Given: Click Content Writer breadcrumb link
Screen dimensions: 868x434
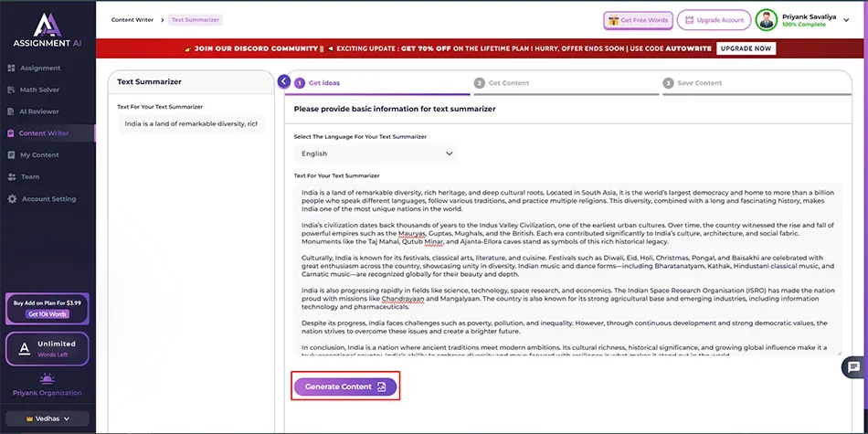Looking at the screenshot, I should pyautogui.click(x=132, y=19).
